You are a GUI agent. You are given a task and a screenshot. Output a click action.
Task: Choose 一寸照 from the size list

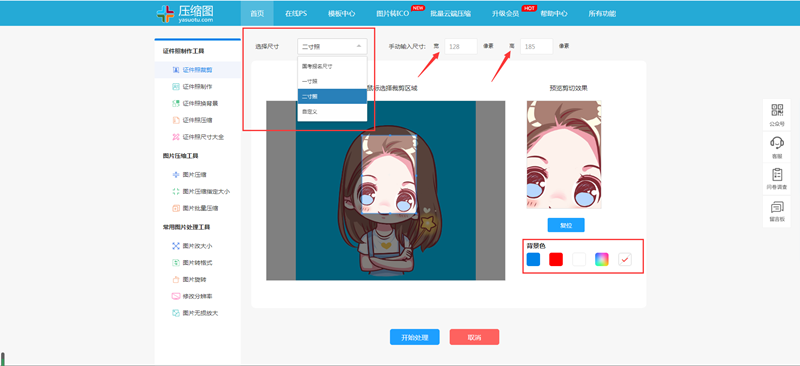pyautogui.click(x=332, y=81)
